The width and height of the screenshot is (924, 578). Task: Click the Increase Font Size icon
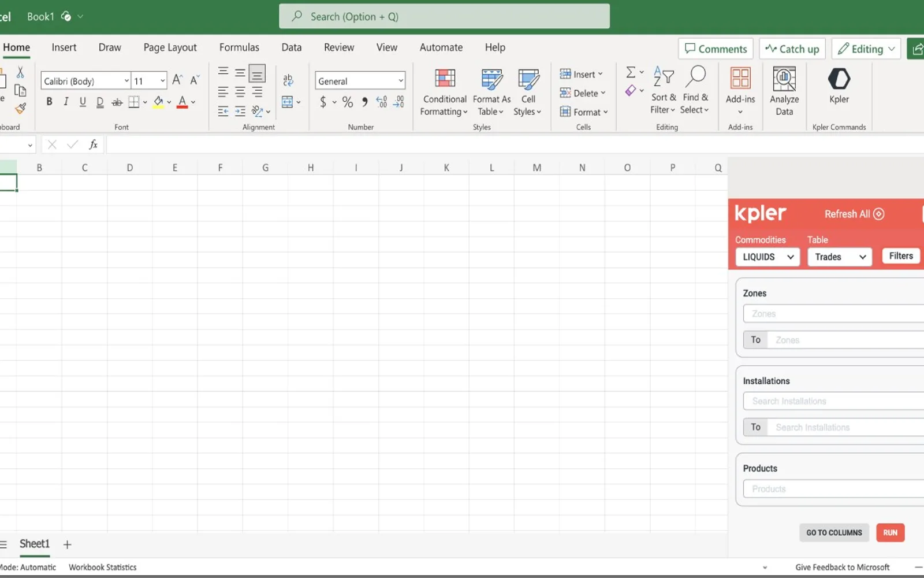tap(177, 80)
